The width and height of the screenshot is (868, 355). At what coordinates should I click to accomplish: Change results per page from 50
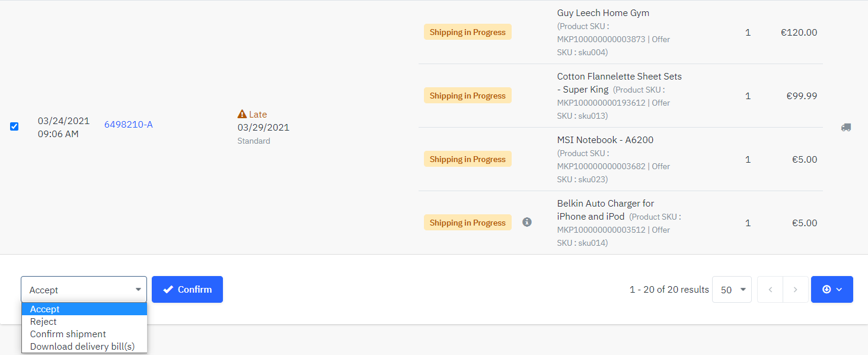[732, 290]
